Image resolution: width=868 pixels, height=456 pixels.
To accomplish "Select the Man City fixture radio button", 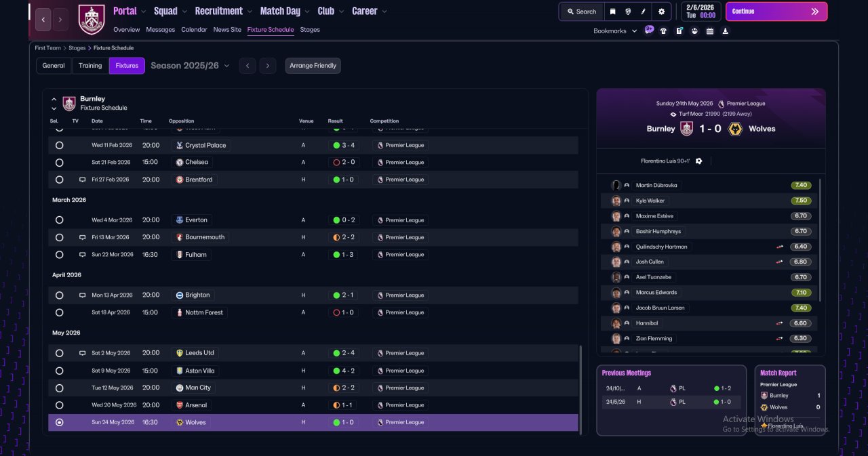I will tap(59, 388).
